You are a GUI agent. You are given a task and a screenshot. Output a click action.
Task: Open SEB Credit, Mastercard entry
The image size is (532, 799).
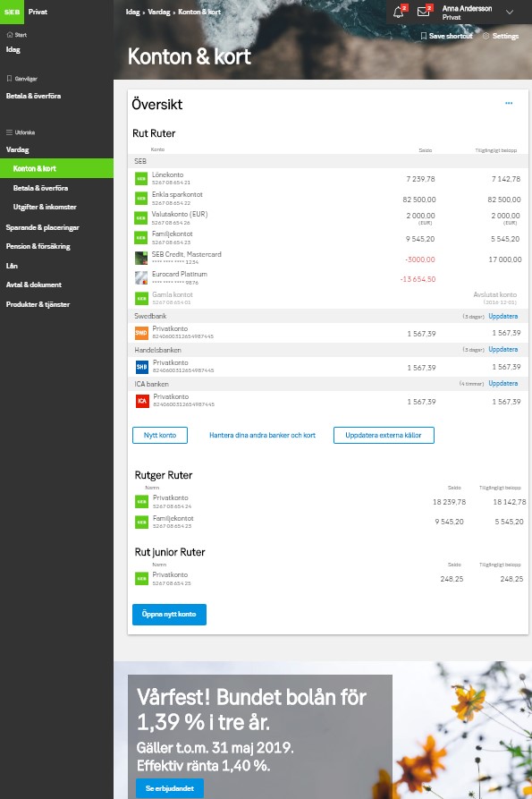186,254
